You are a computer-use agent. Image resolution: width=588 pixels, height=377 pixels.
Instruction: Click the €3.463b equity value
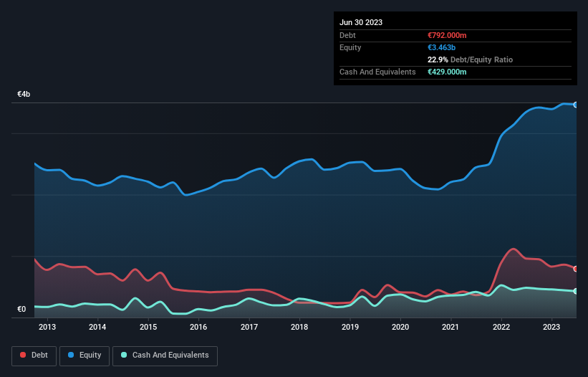(441, 47)
